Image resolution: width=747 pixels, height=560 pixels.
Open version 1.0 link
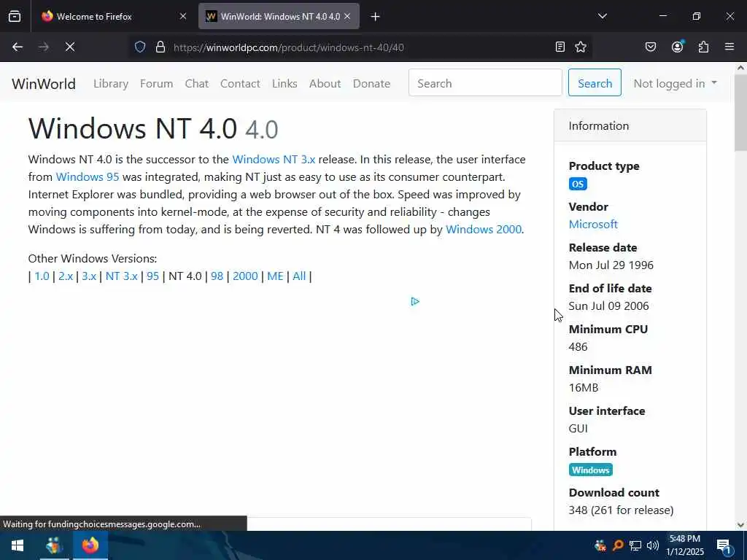tap(42, 276)
